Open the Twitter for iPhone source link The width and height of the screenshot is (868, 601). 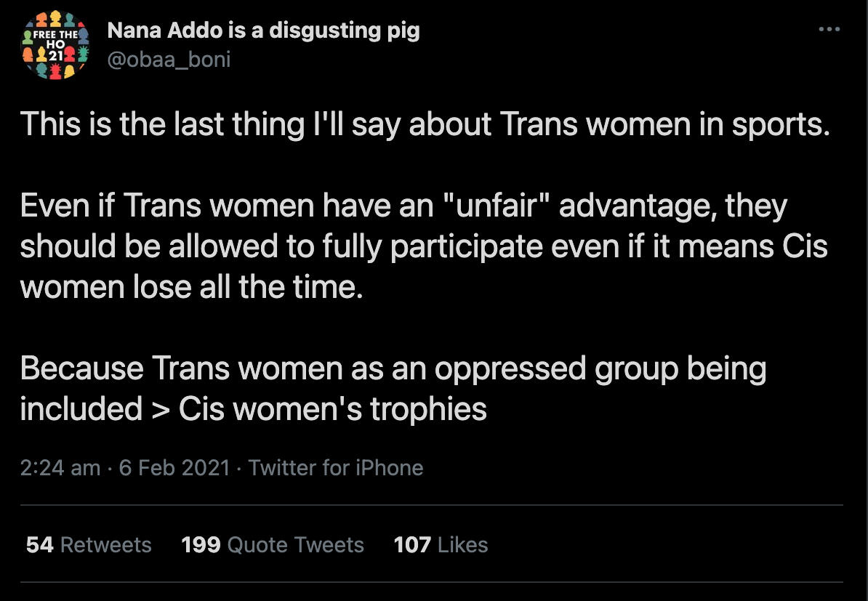point(336,467)
